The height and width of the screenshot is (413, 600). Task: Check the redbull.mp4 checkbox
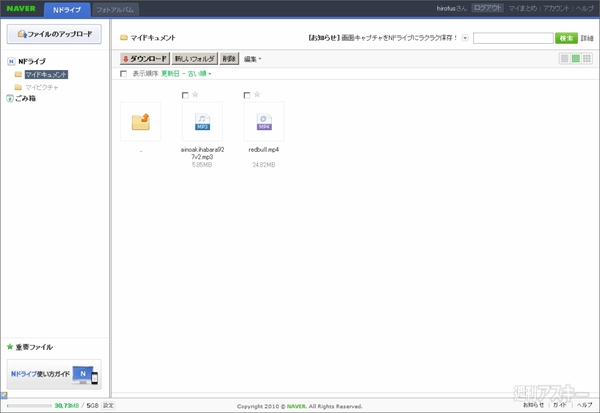247,95
